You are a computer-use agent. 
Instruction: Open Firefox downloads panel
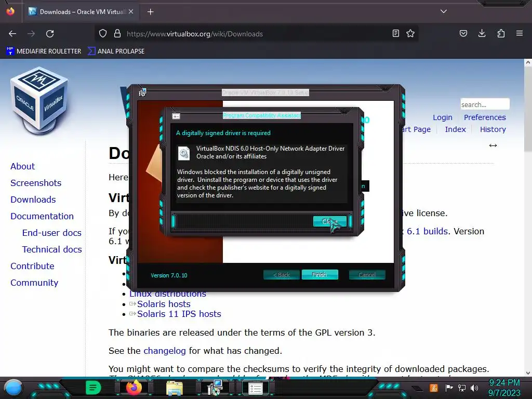[482, 34]
